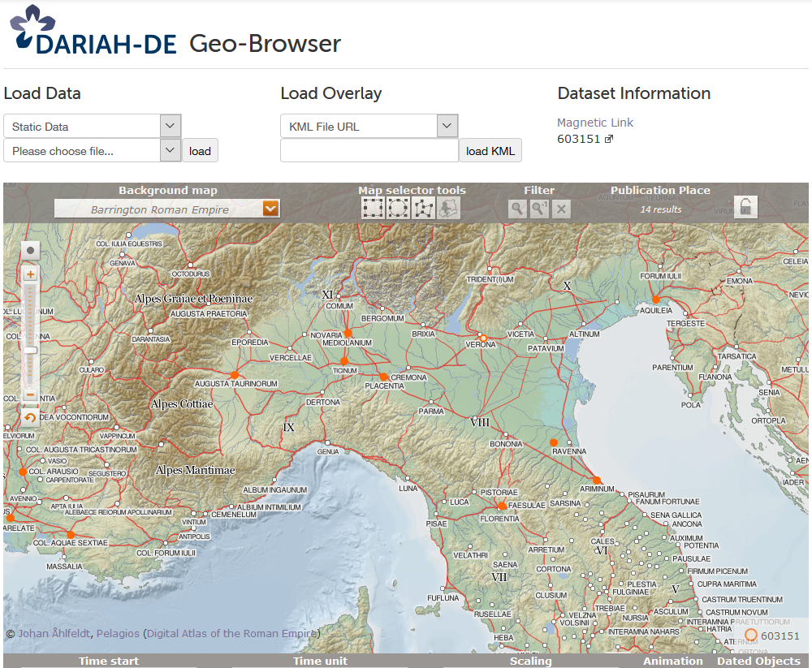Click the 'Dataset Information' heading

point(634,93)
